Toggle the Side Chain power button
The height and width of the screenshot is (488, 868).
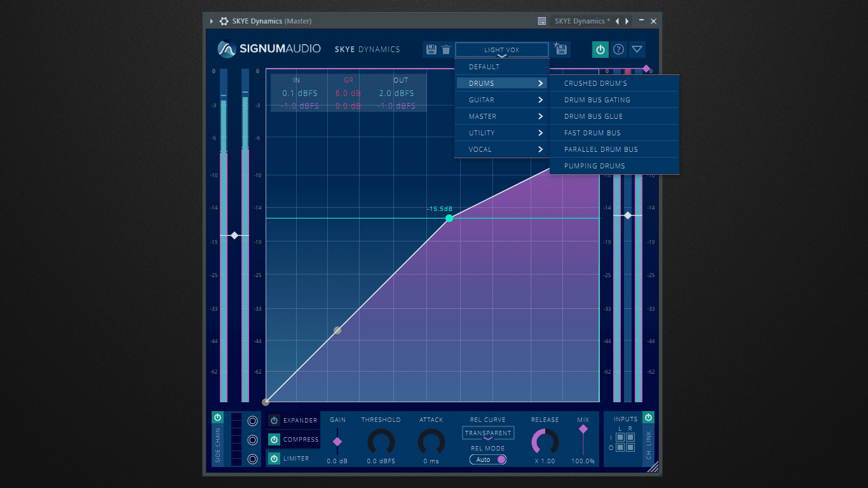218,417
